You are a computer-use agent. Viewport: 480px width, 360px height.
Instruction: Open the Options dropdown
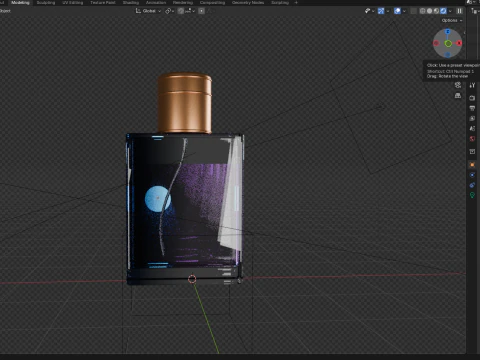pos(452,20)
